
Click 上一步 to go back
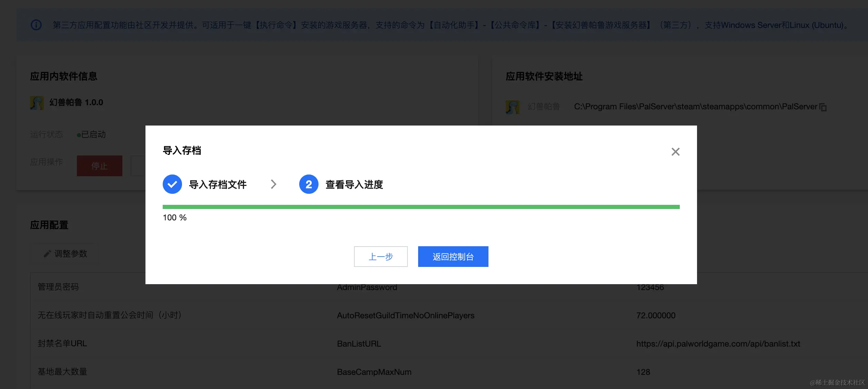[x=381, y=257]
